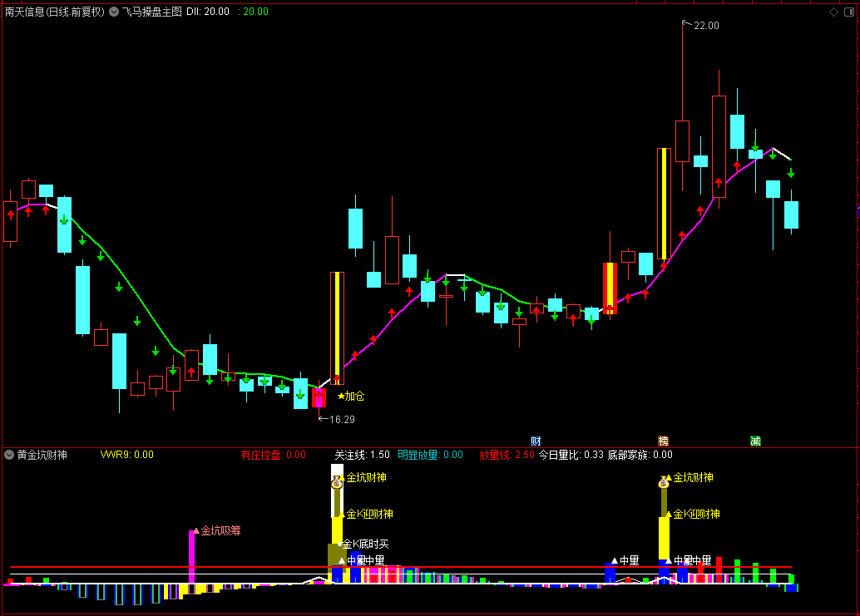Click the left 金坑财神 signal label
The height and width of the screenshot is (616, 860).
(x=367, y=478)
